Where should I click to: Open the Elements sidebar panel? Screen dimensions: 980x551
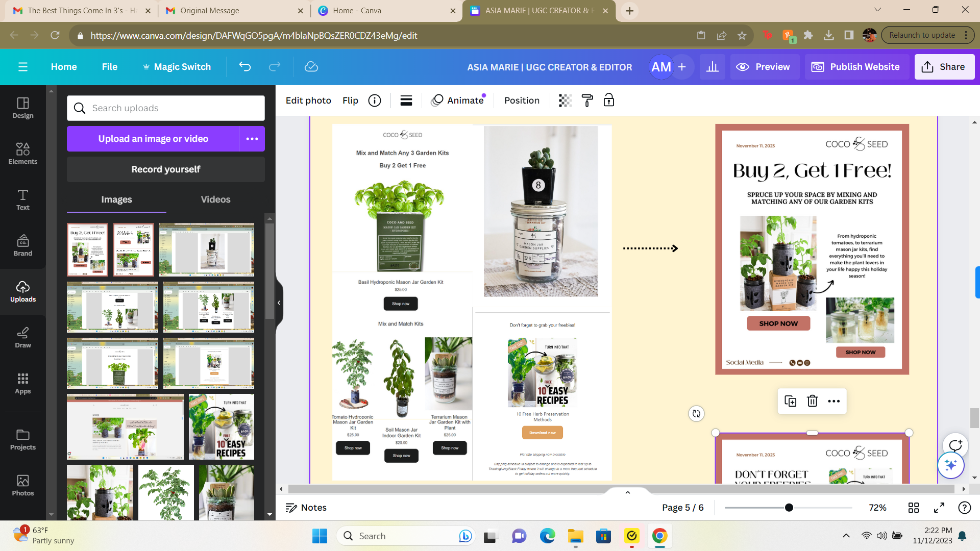tap(23, 154)
